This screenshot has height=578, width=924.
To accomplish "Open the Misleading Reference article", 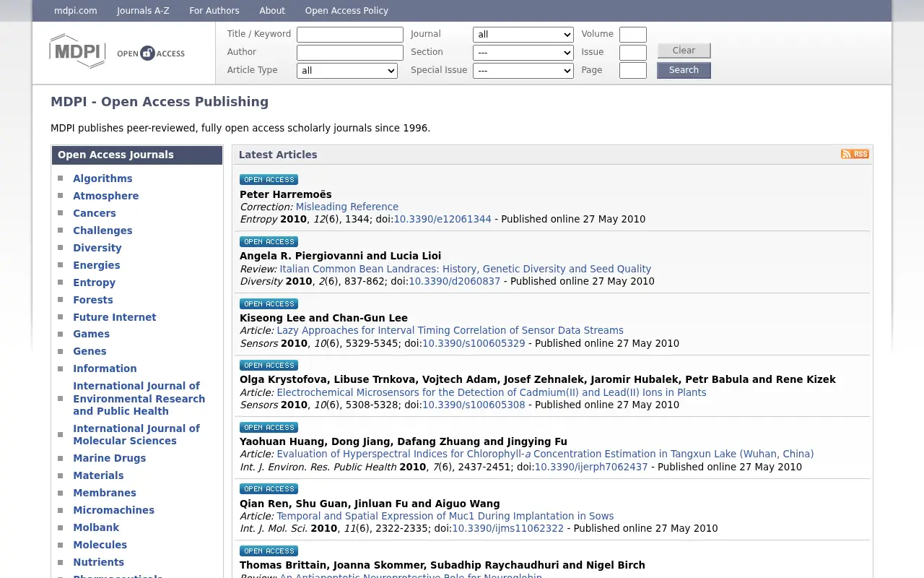I will coord(346,207).
